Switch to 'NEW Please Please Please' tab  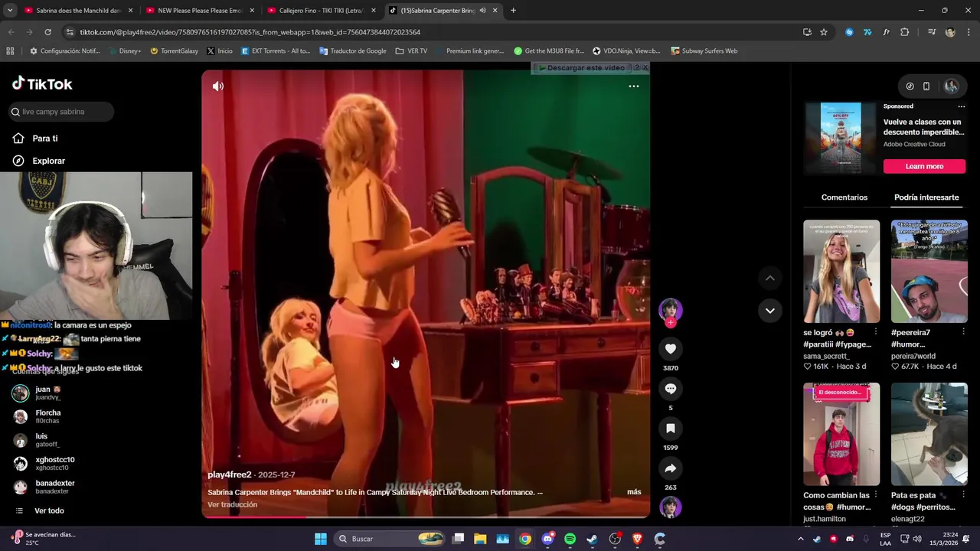(199, 11)
